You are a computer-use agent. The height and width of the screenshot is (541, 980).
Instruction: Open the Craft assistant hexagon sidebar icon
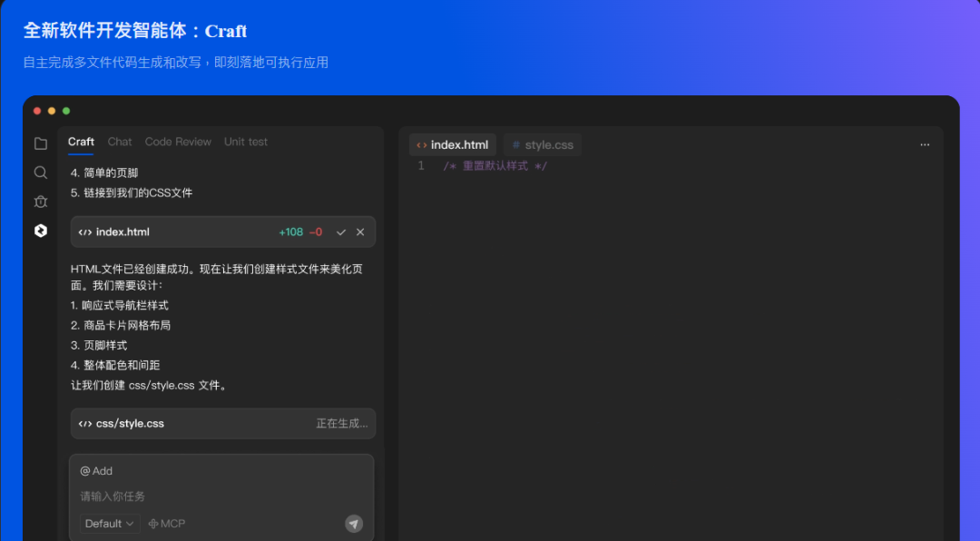click(41, 231)
